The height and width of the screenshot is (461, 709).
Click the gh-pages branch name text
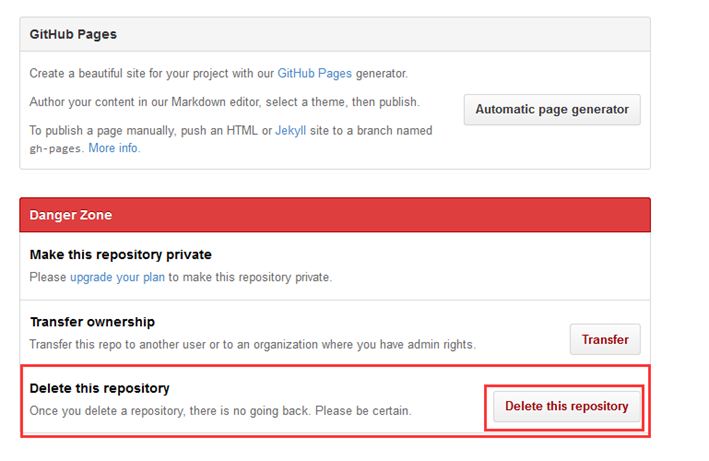click(56, 148)
